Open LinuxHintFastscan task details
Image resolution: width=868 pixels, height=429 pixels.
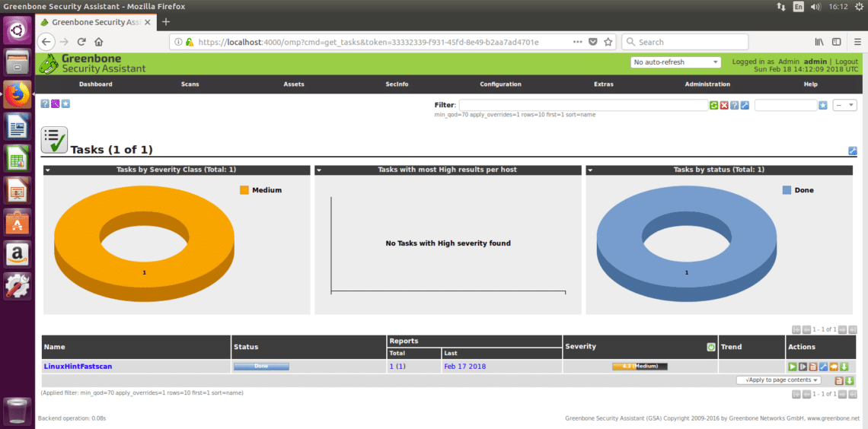coord(78,367)
